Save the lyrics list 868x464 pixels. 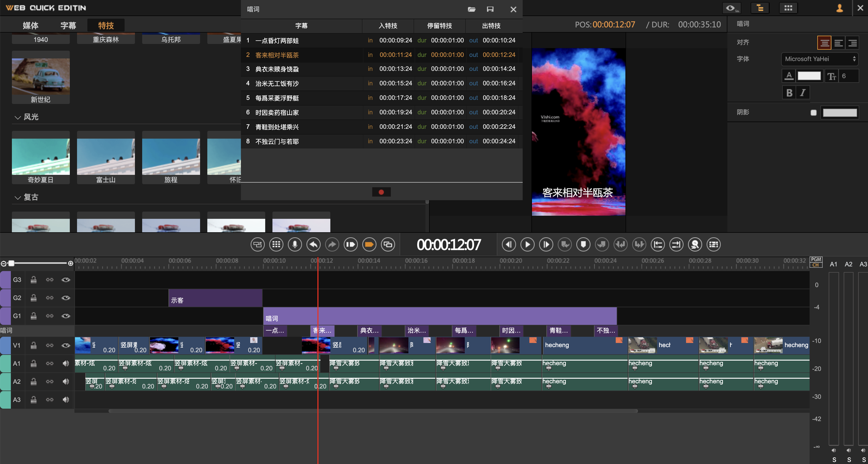pos(490,9)
